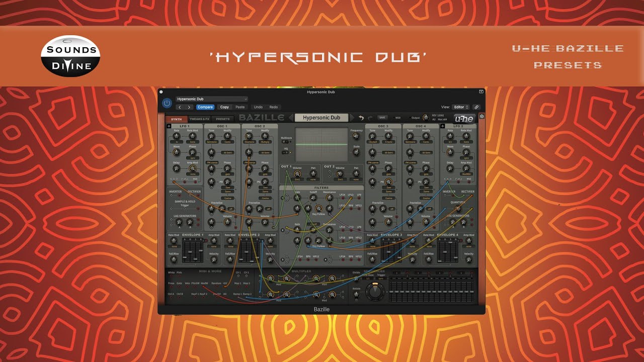
Task: Toggle OSC 1 Fractalize off switch
Action: click(231, 208)
